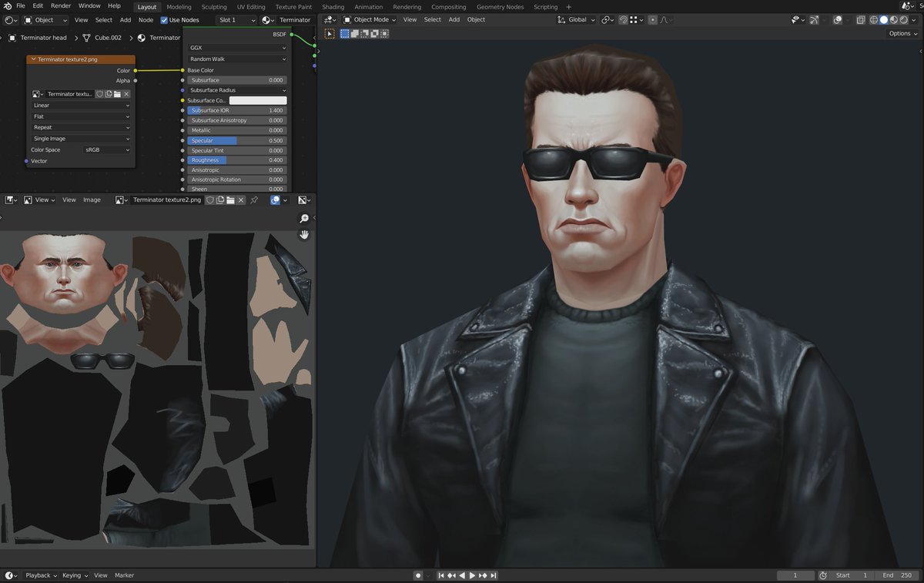
Task: Open the Object Mode dropdown
Action: tap(370, 20)
